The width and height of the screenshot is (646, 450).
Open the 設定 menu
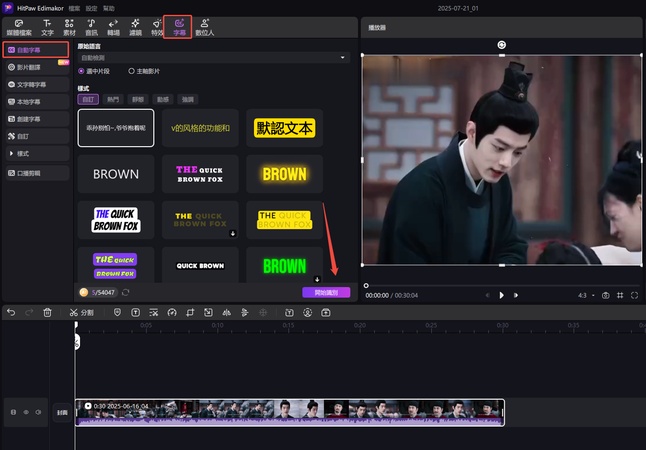[91, 8]
